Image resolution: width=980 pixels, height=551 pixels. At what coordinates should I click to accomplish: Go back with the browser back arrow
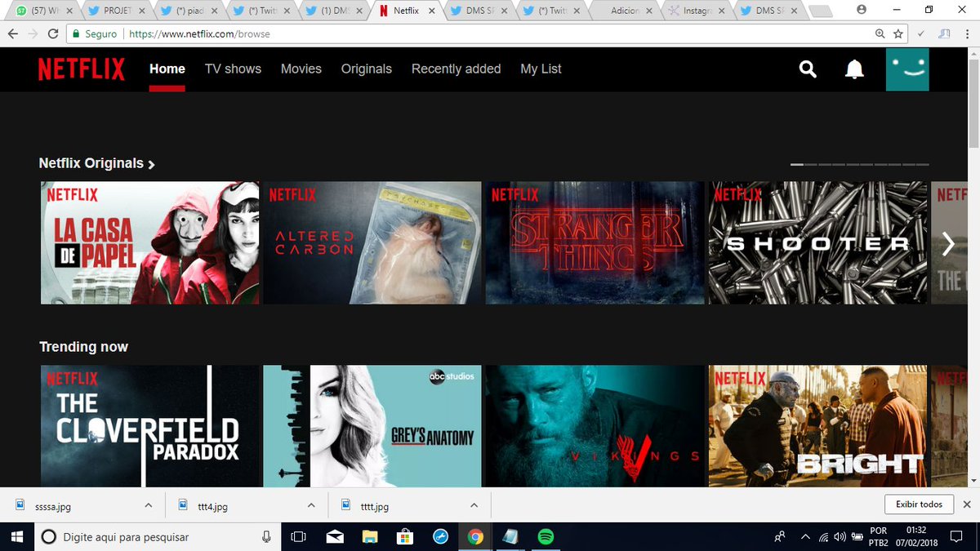(x=13, y=34)
